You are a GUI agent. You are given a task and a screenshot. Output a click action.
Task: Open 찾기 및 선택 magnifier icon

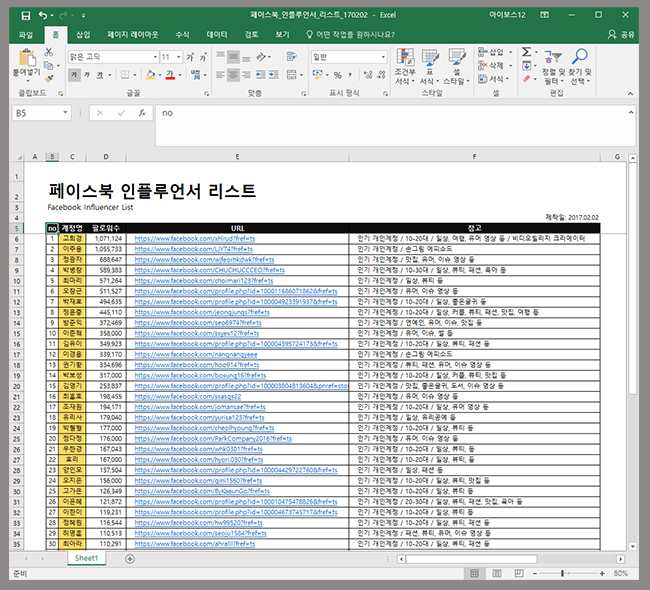[580, 66]
